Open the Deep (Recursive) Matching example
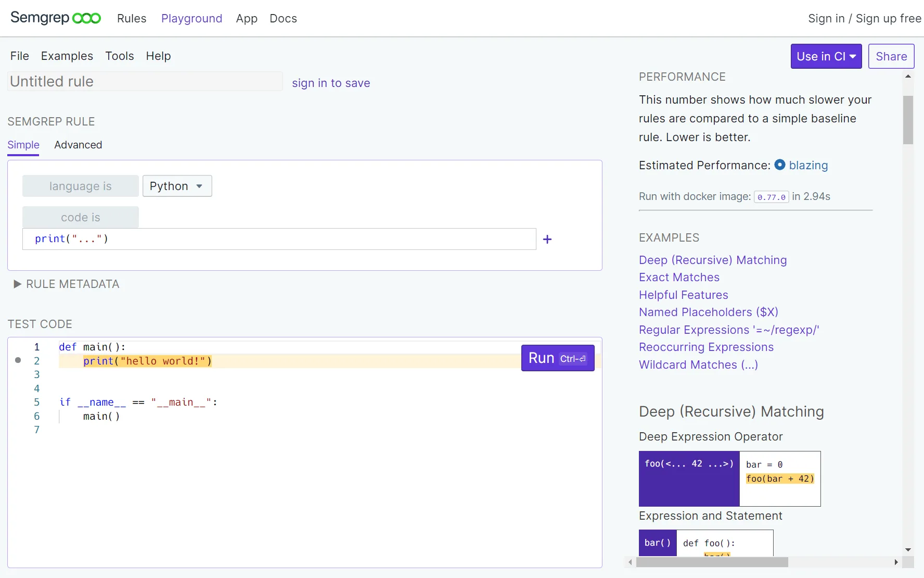The width and height of the screenshot is (924, 578). 713,260
